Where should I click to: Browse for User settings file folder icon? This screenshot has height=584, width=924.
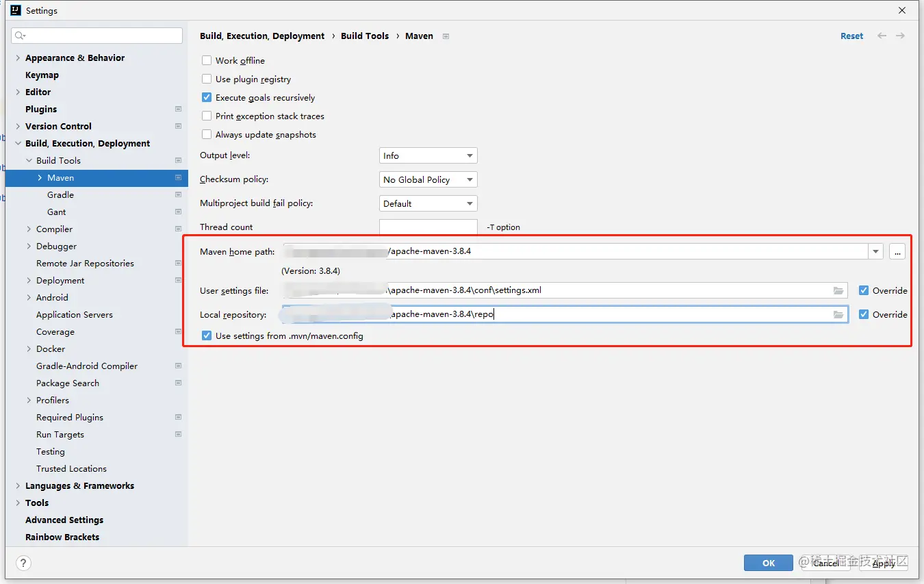click(838, 290)
